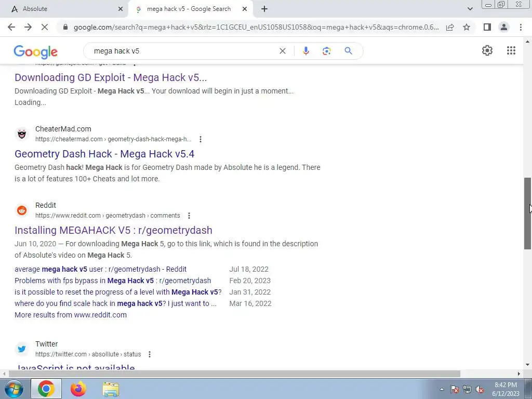This screenshot has height=399, width=532.
Task: Expand the tab search dropdown arrow
Action: tap(470, 9)
